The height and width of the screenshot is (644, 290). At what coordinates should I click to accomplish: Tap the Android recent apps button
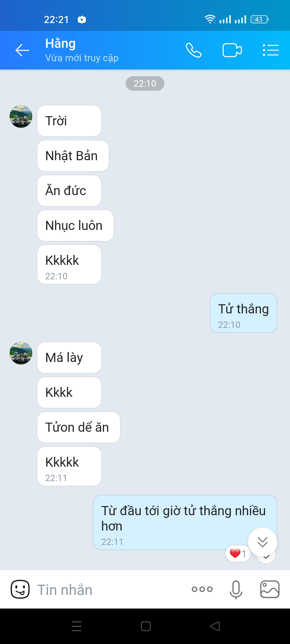[77, 626]
